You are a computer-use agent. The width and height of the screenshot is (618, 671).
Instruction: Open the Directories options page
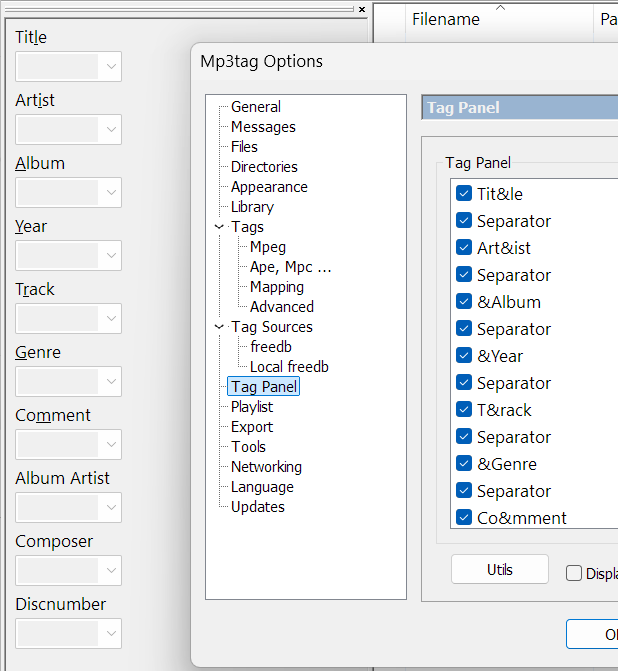264,167
